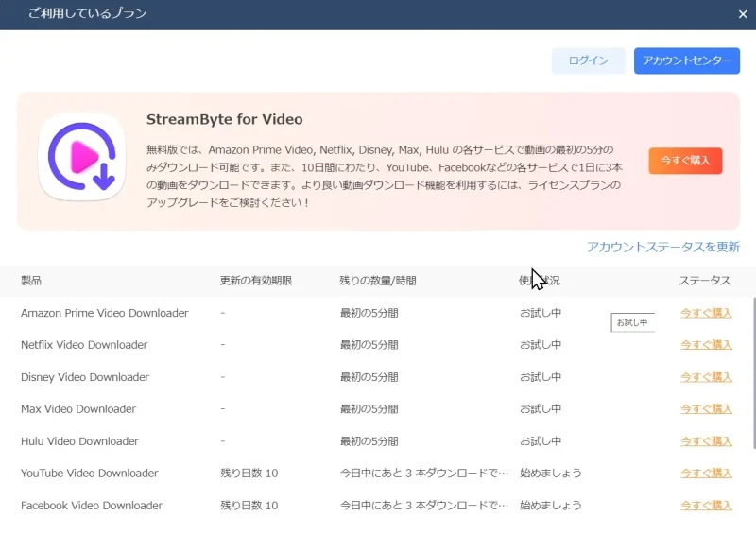Click お試し中 status in Disney row
Screen dimensions: 756x534
point(540,377)
